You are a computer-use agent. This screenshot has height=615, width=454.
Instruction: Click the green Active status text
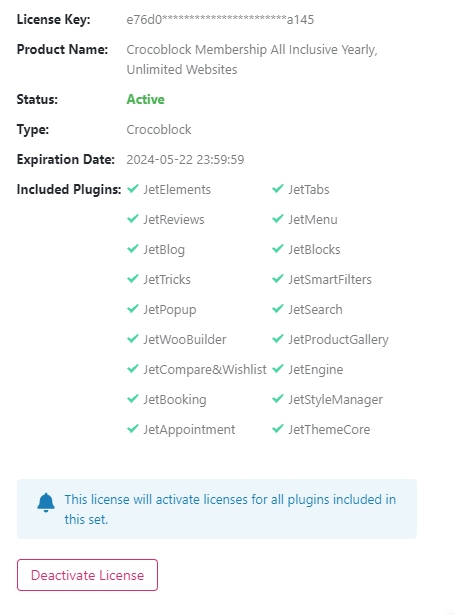click(145, 99)
